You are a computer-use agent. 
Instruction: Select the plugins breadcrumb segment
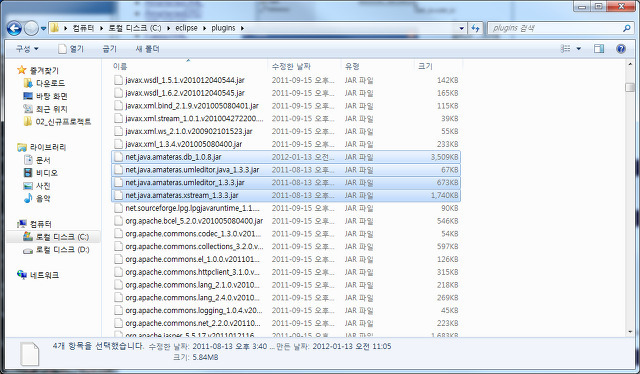(x=223, y=28)
